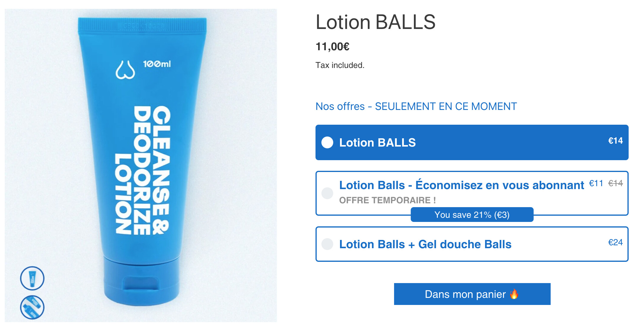
Task: Click the tube's flip-top cap
Action: (x=142, y=281)
